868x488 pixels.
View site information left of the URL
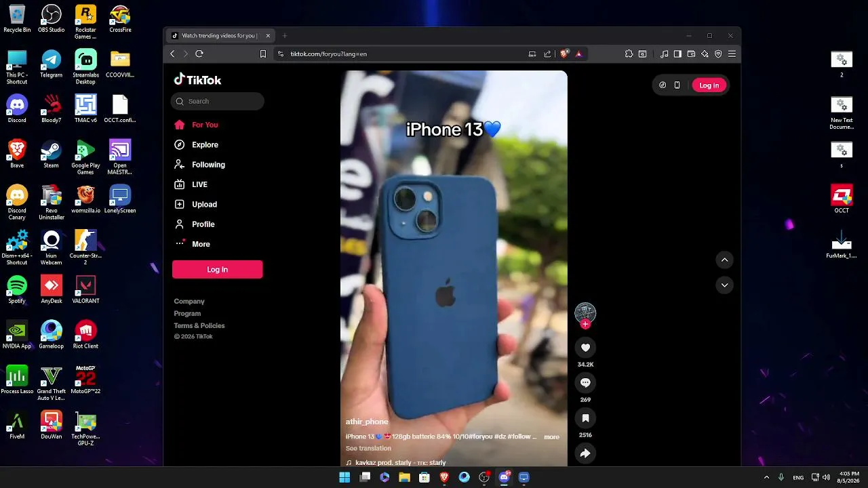[x=280, y=54]
